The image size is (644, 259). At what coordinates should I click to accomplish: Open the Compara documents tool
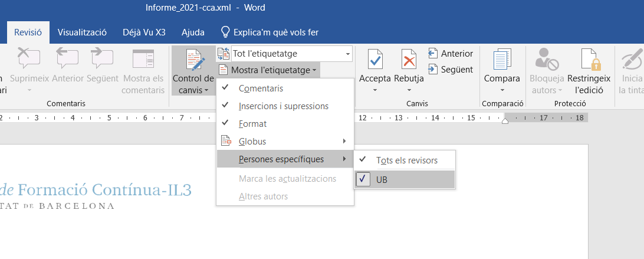click(x=502, y=61)
